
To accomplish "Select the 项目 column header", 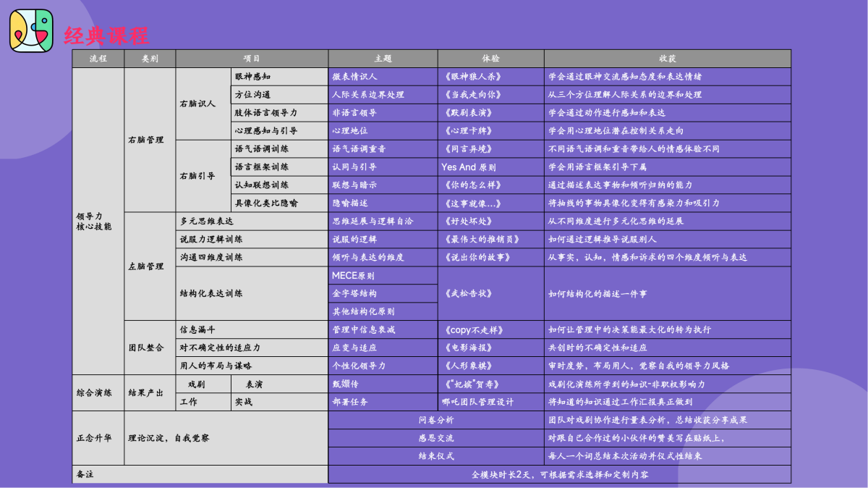I will [x=252, y=58].
